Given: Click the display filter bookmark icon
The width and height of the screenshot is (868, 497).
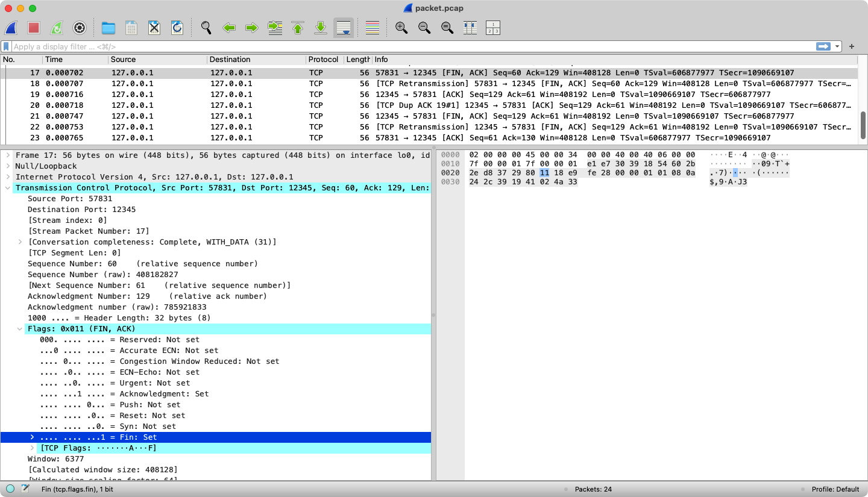Looking at the screenshot, I should (x=6, y=46).
